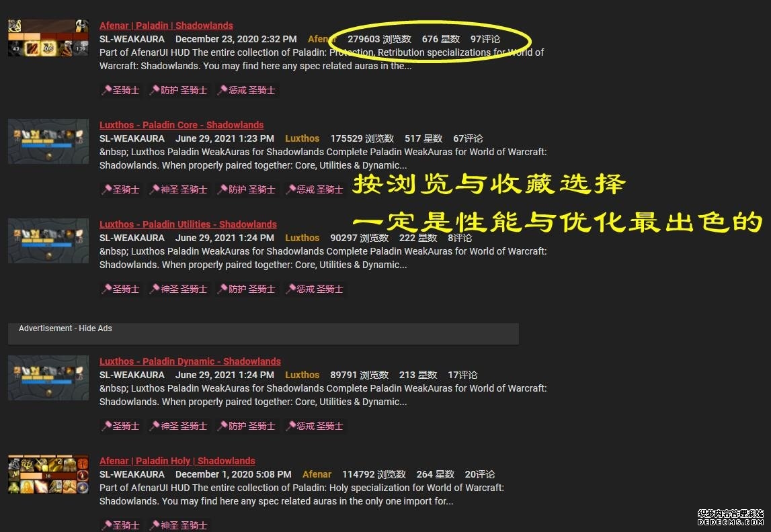Click the Luxthos Paladin Utilities preview thumbnail
This screenshot has width=771, height=532.
coord(48,240)
